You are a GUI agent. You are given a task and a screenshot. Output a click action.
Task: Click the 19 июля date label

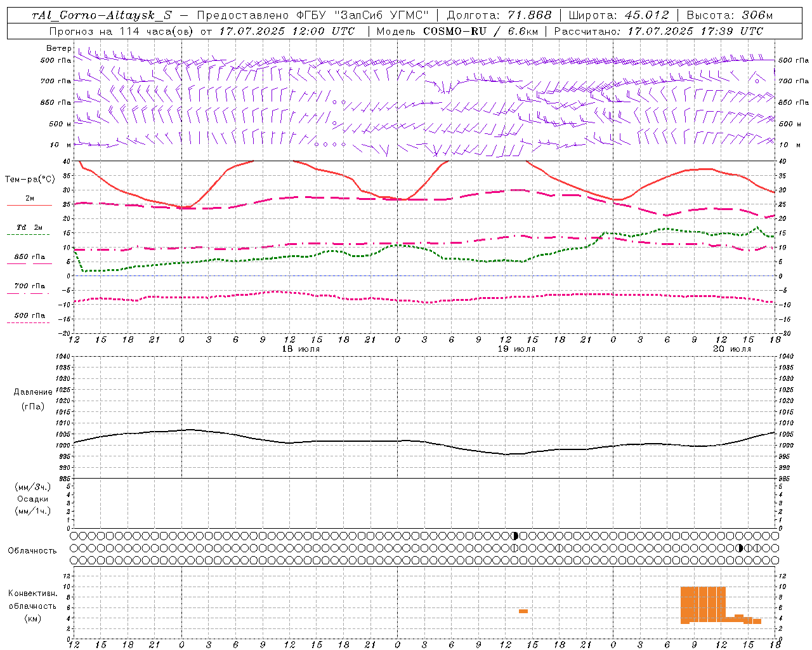[516, 349]
